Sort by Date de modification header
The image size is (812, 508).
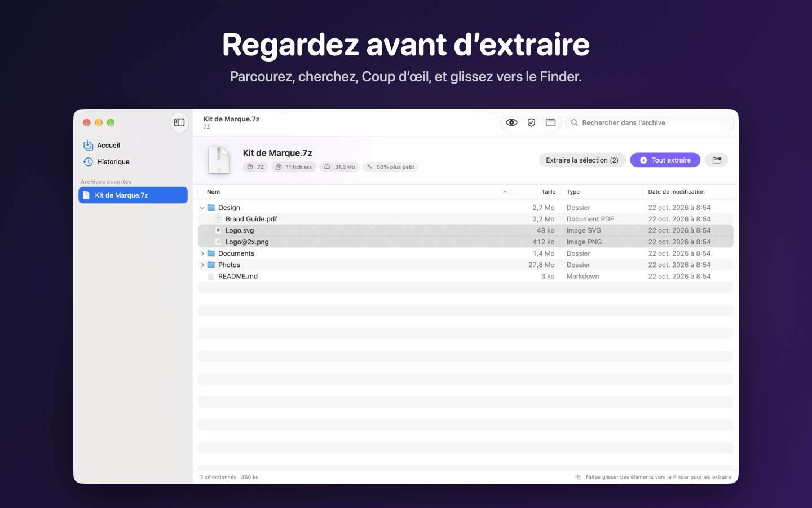676,192
